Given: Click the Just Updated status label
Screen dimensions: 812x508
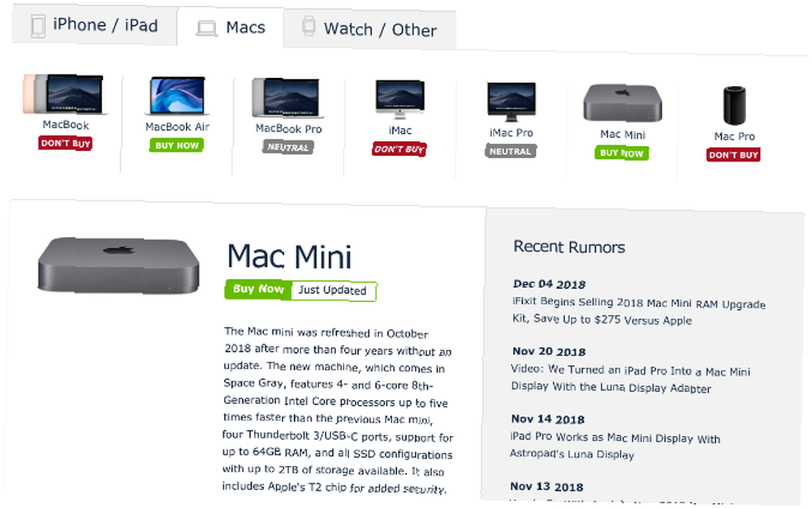Looking at the screenshot, I should pos(332,291).
